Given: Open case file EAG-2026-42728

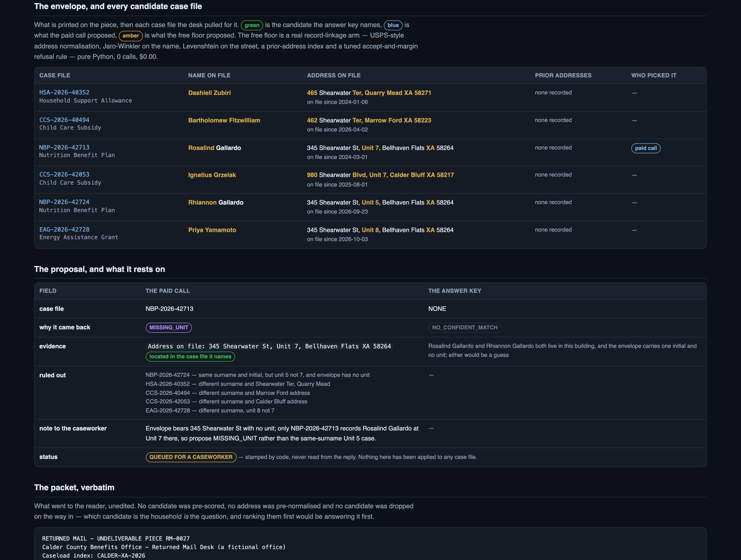Looking at the screenshot, I should 64,229.
